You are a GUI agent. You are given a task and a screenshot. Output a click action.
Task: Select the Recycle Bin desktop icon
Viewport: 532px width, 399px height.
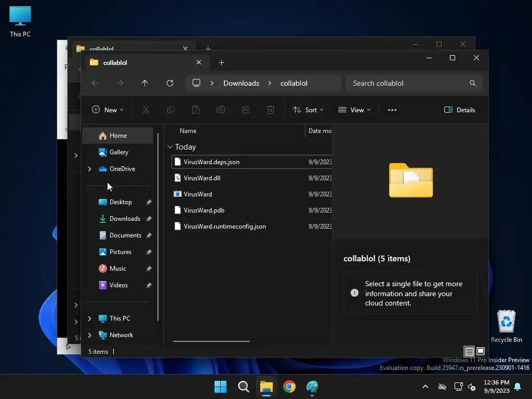pyautogui.click(x=506, y=326)
